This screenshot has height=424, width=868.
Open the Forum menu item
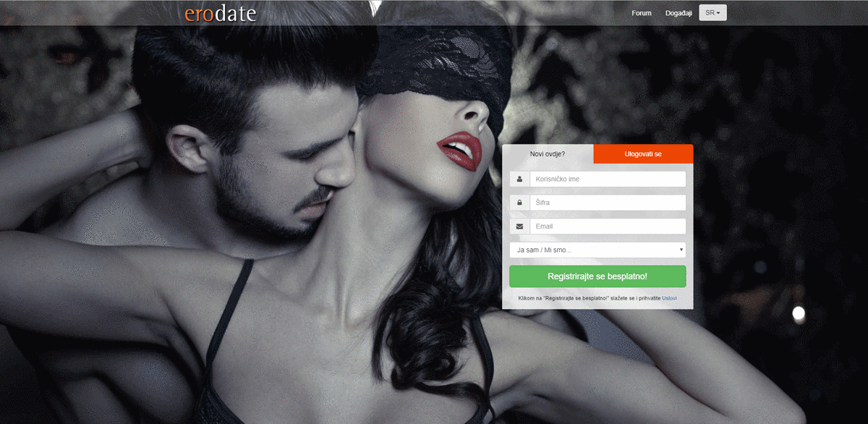click(x=641, y=12)
